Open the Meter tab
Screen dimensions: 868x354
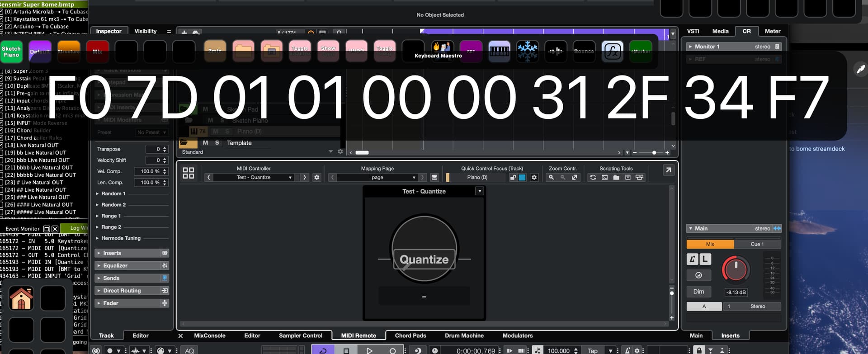pos(773,31)
